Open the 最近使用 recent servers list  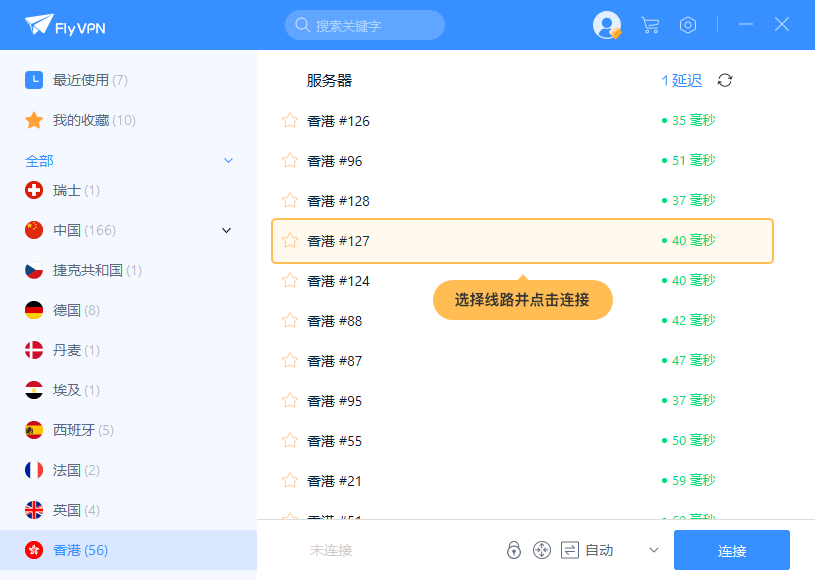pyautogui.click(x=89, y=80)
